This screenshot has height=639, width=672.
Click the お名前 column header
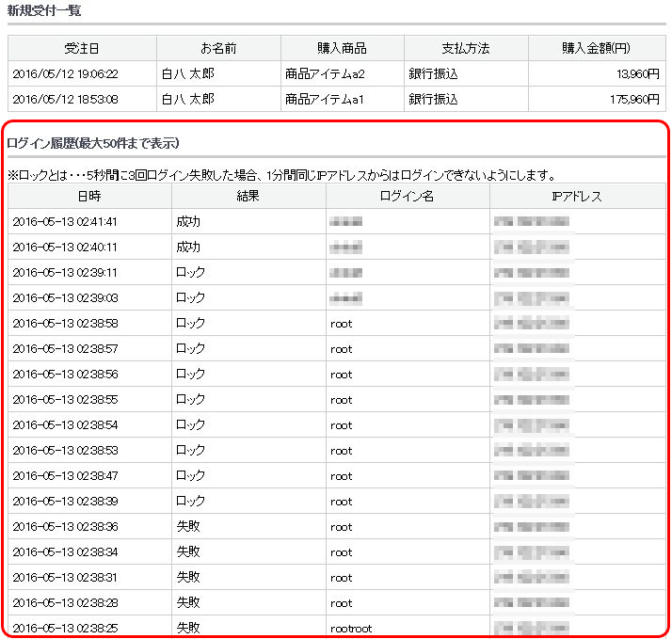point(218,48)
